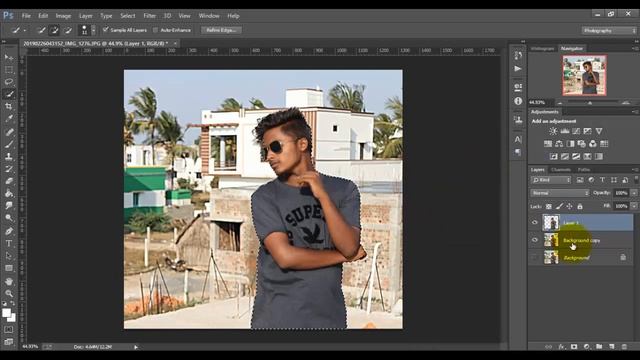The image size is (640, 360).
Task: Open the Photography workspace dropdown
Action: [x=609, y=31]
